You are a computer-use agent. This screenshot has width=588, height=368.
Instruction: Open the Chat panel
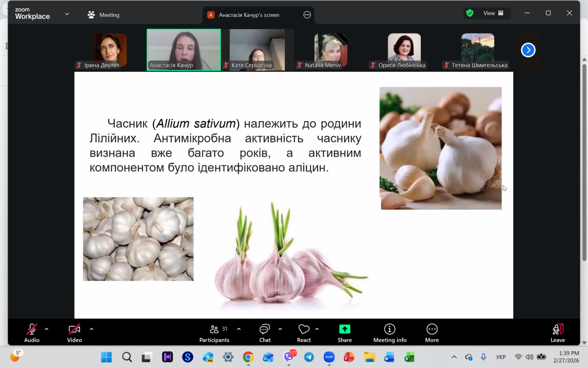click(265, 333)
